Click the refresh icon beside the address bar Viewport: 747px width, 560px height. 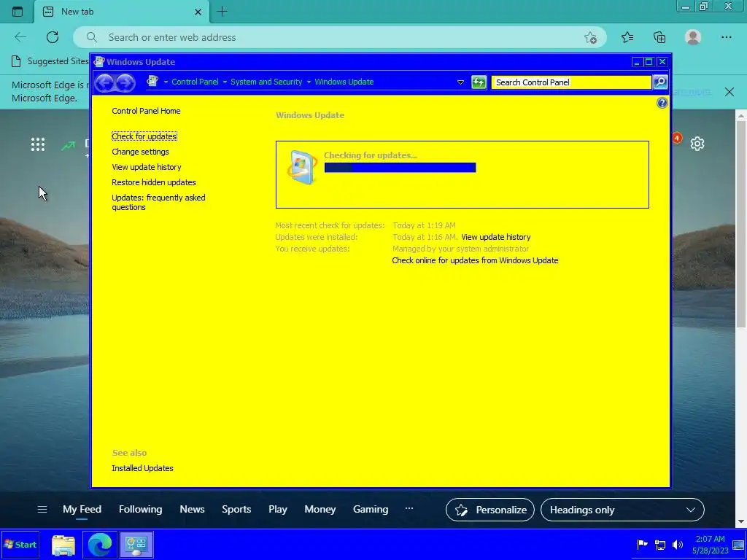[479, 82]
